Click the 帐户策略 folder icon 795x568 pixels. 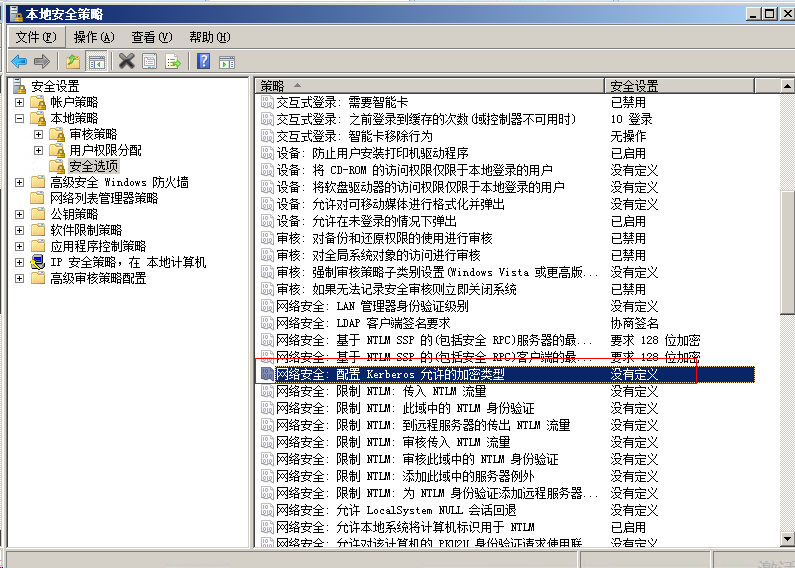coord(38,102)
